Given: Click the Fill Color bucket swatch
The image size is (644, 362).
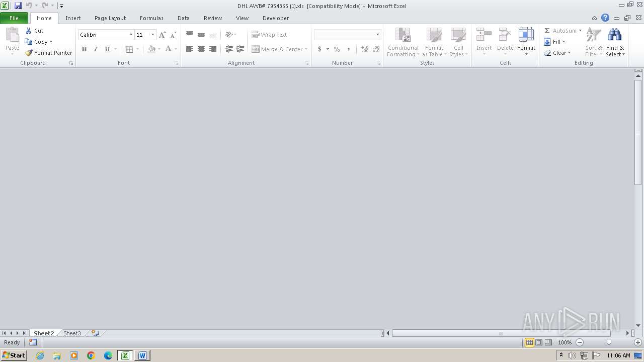Looking at the screenshot, I should (x=151, y=49).
